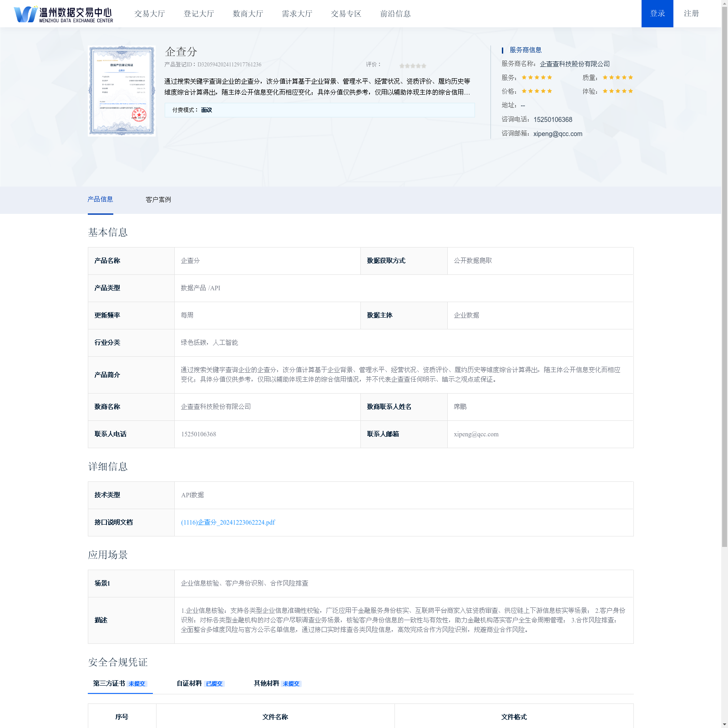Screen dimensions: 728x728
Task: Click the 企业信息核验、客户身份识别 scenario cell
Action: pyautogui.click(x=404, y=583)
